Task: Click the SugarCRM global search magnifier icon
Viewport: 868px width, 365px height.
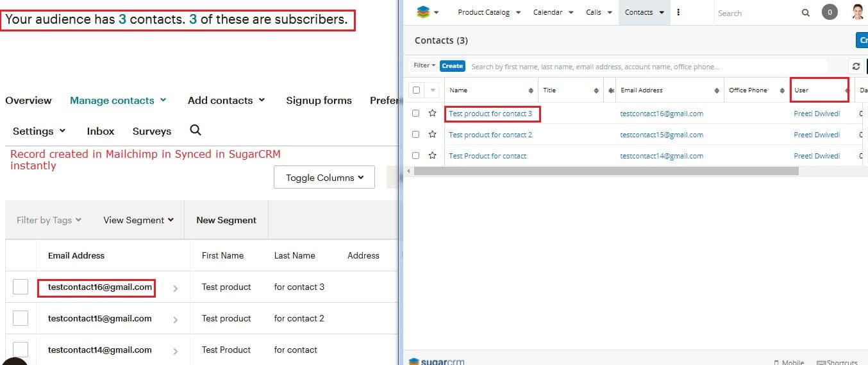Action: 806,13
